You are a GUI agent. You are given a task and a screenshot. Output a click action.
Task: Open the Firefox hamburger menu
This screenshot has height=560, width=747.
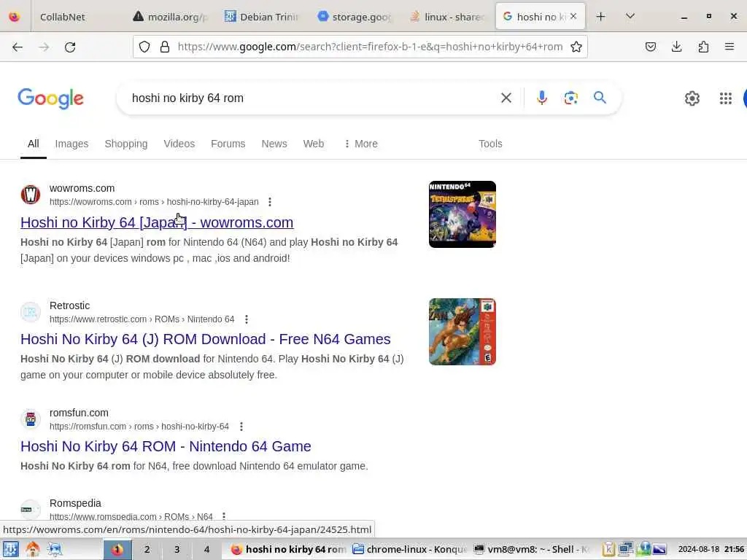click(x=729, y=47)
